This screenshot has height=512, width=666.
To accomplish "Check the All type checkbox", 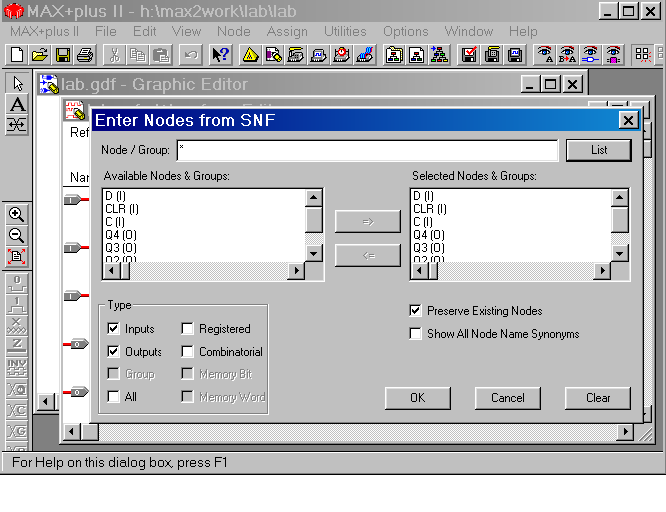I will [113, 396].
